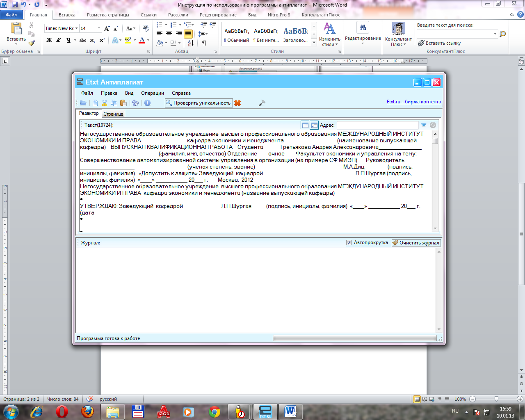The image size is (525, 420).
Task: Click the Проверить уникальность button
Action: pos(199,103)
